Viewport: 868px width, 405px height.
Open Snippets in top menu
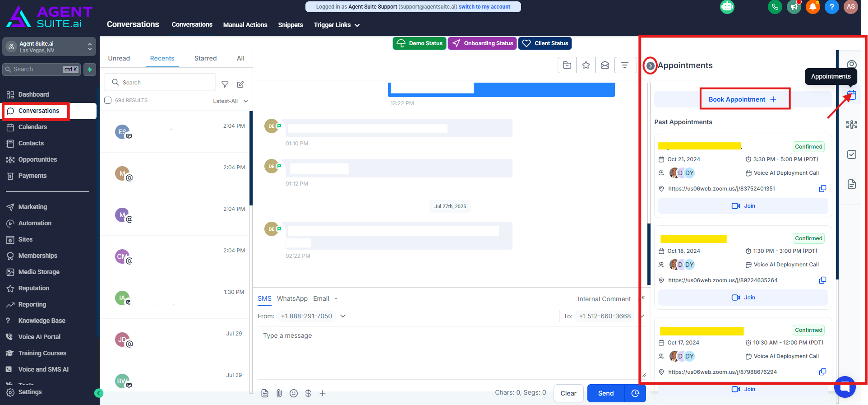pos(291,25)
